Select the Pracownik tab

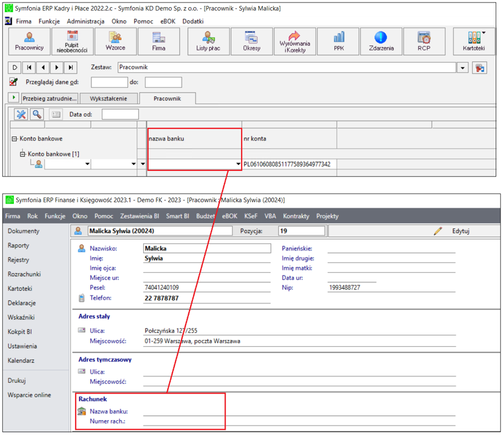click(167, 99)
